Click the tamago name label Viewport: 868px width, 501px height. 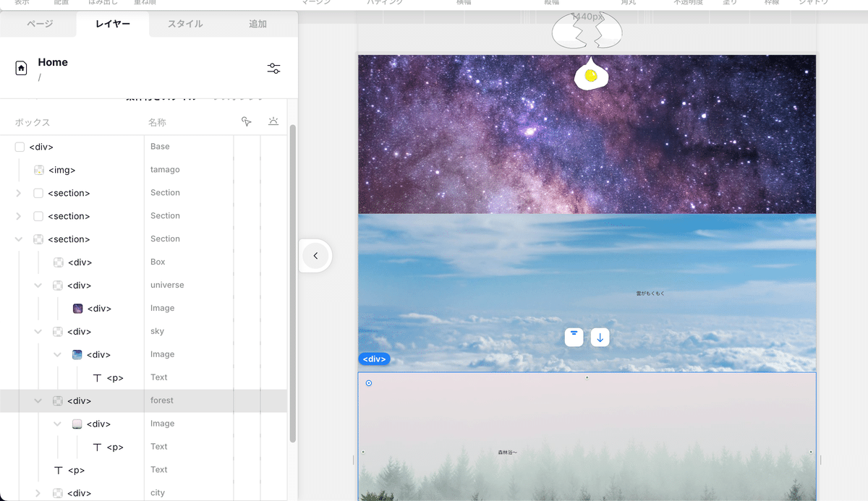click(x=165, y=169)
